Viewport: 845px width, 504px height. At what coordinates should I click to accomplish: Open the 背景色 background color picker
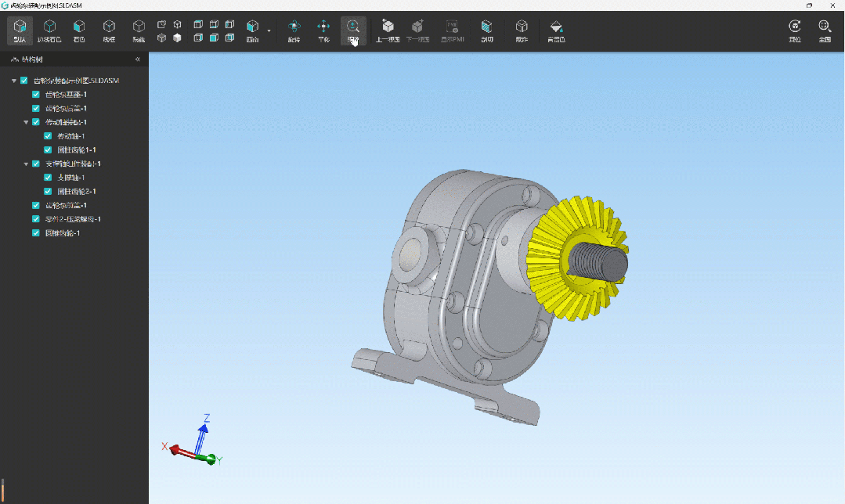click(556, 31)
